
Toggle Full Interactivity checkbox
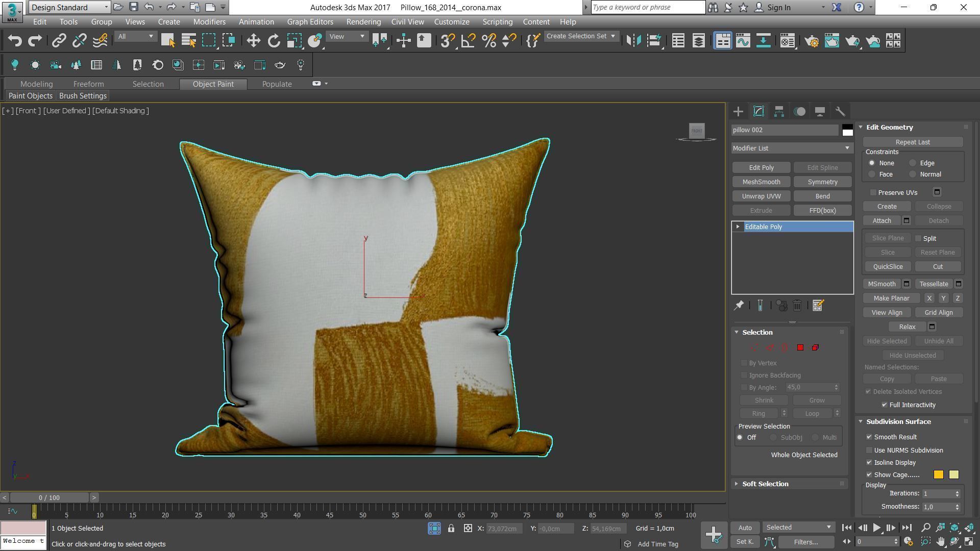(x=885, y=405)
